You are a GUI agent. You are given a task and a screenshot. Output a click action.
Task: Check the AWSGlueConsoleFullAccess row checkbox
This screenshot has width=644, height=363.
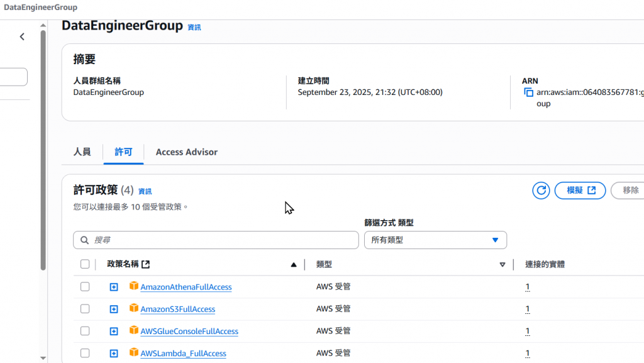point(85,331)
